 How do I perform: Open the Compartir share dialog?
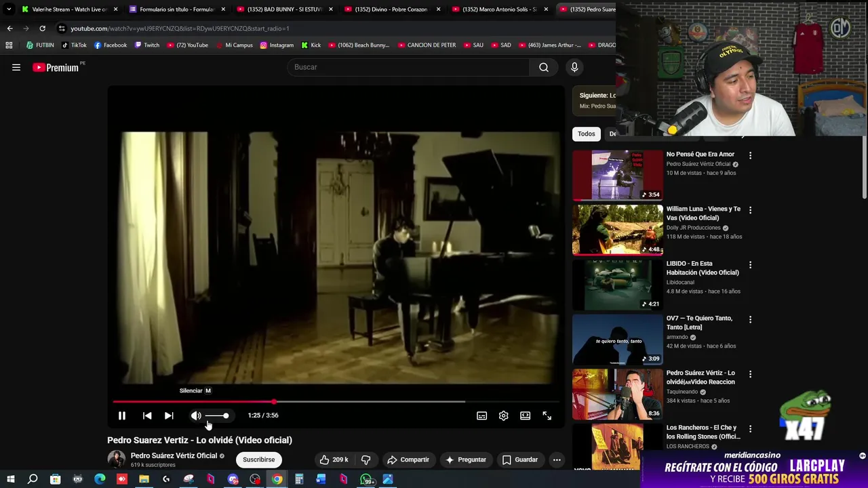408,460
